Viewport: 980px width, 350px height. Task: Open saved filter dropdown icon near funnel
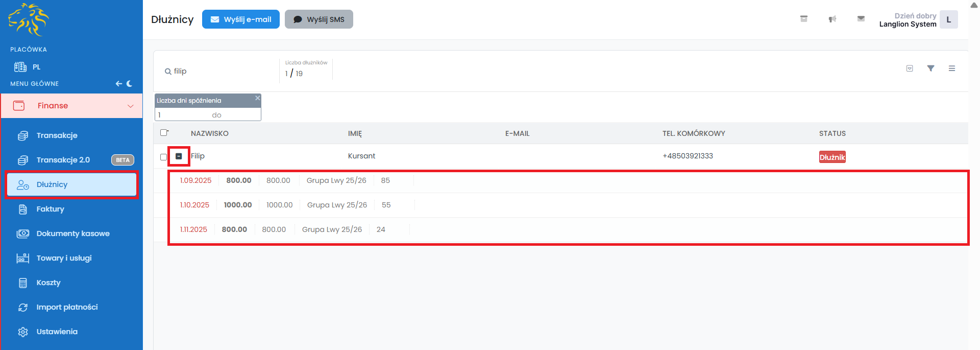coord(909,68)
